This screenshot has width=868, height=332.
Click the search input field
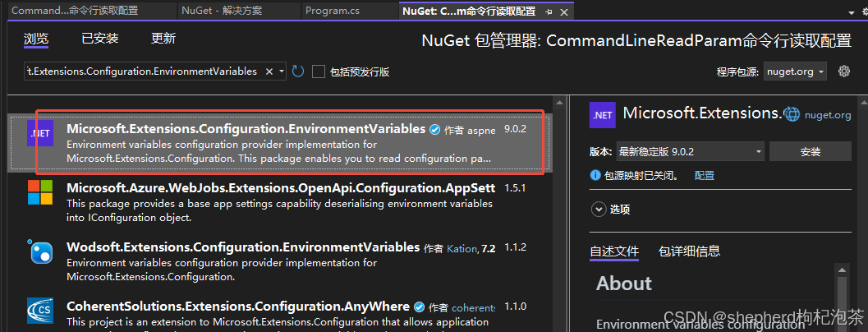144,71
